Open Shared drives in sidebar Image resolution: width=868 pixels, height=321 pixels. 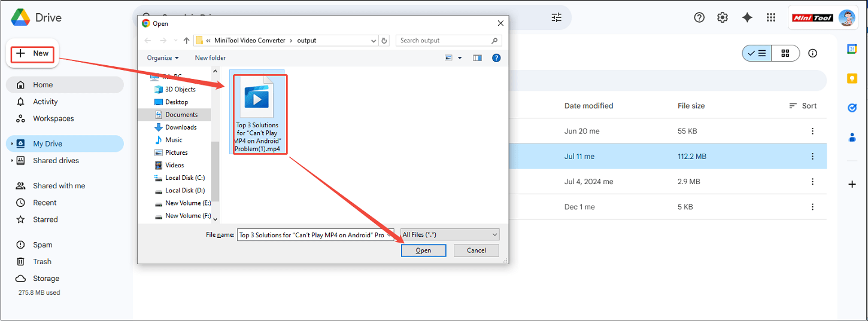click(x=65, y=160)
